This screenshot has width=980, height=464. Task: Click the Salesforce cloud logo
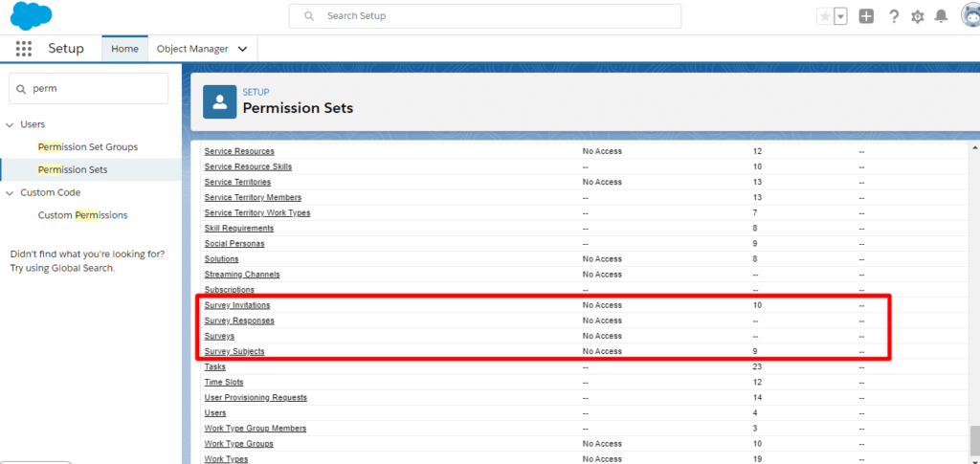[31, 16]
